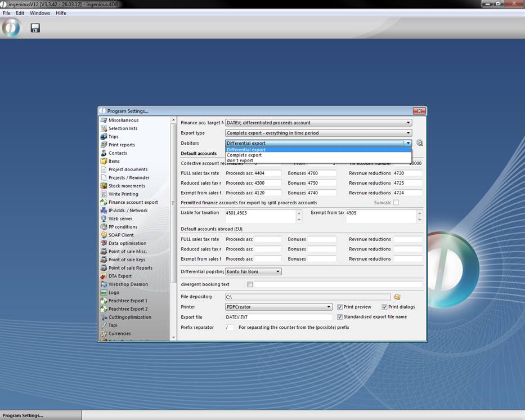This screenshot has width=525, height=420.
Task: Choose 'Complete export' from the open list
Action: (244, 155)
